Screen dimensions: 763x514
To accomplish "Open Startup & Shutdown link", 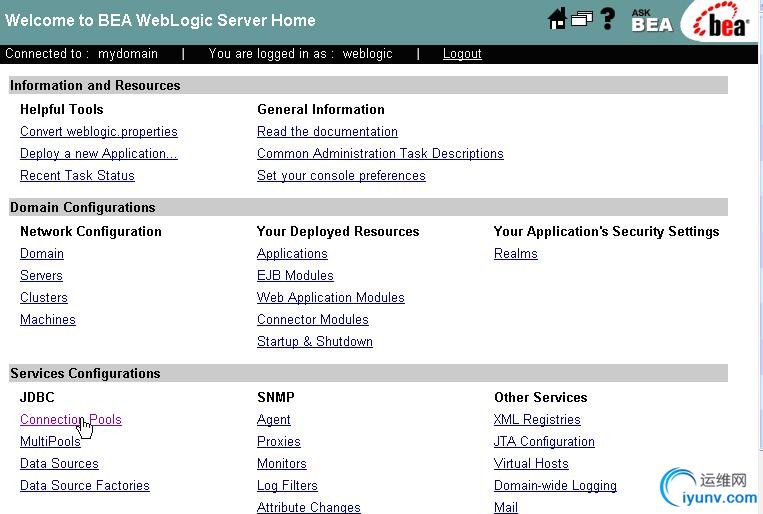I will tap(314, 341).
